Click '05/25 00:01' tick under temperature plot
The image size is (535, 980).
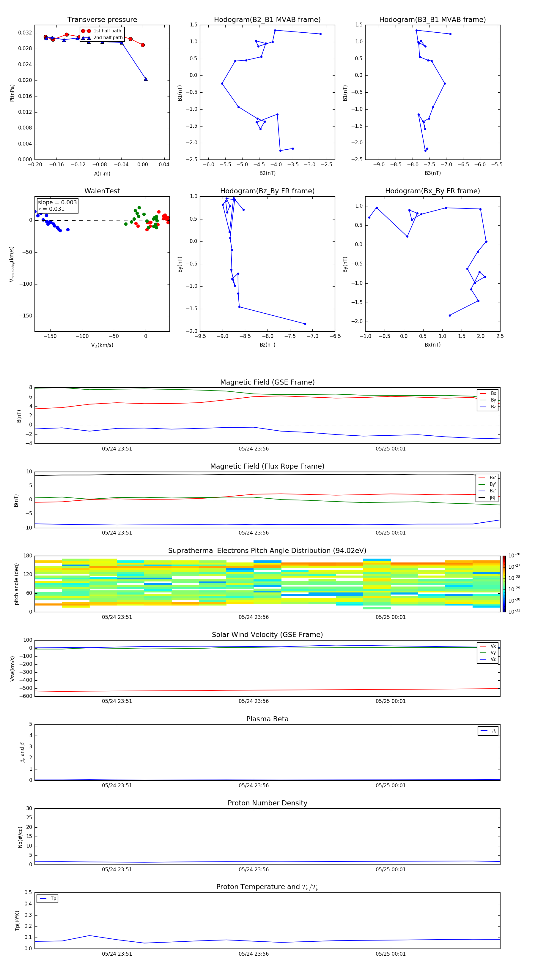391,954
